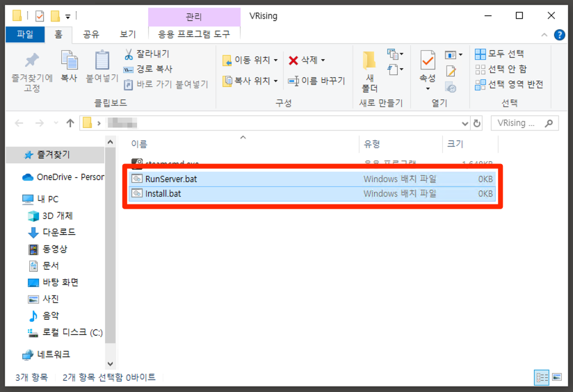The image size is (573, 392).
Task: Switch to the 홈 (Home) tab
Action: [x=58, y=34]
